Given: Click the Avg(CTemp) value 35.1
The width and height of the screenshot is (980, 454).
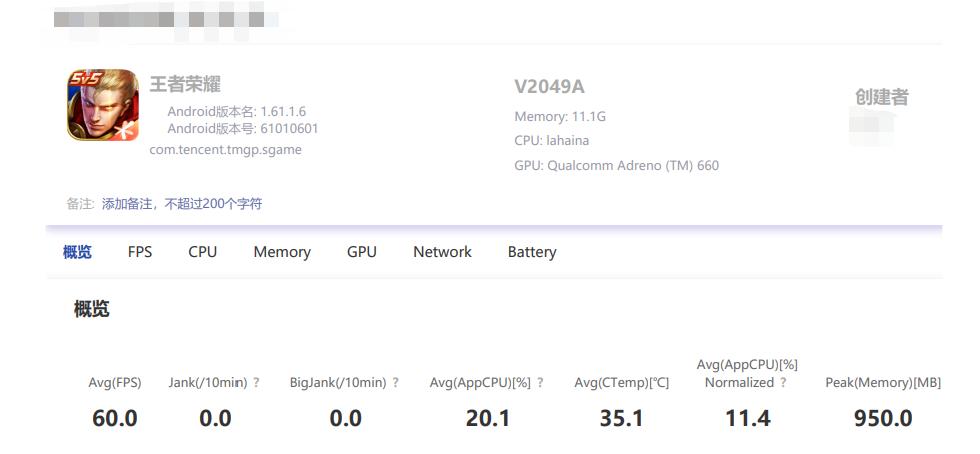Looking at the screenshot, I should pyautogui.click(x=621, y=418).
